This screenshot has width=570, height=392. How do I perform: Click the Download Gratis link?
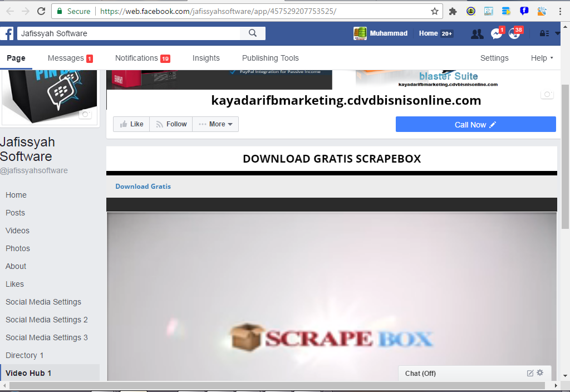(x=143, y=186)
